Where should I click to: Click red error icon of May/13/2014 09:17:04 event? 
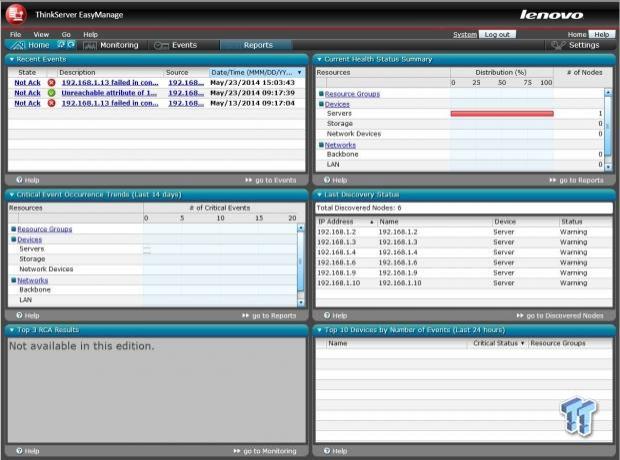tap(51, 103)
